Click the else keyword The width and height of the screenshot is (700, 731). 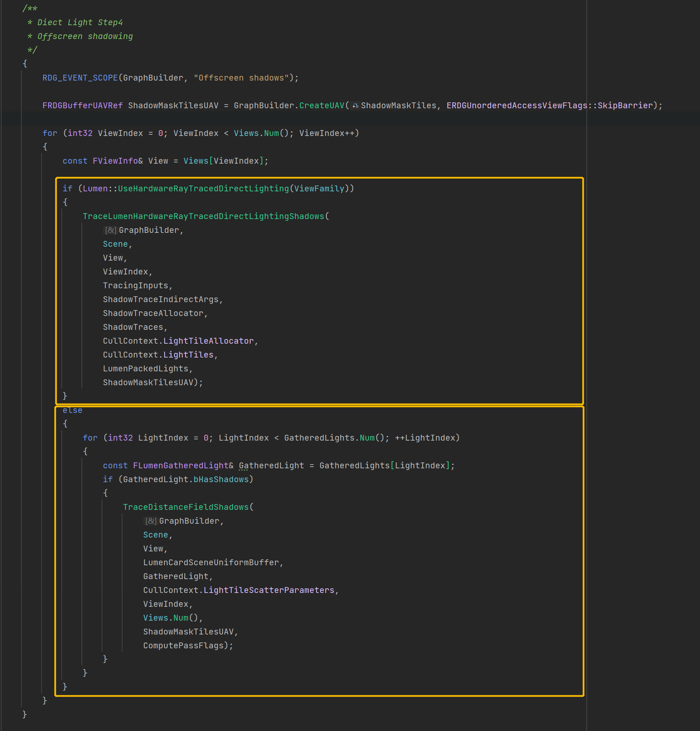(72, 410)
